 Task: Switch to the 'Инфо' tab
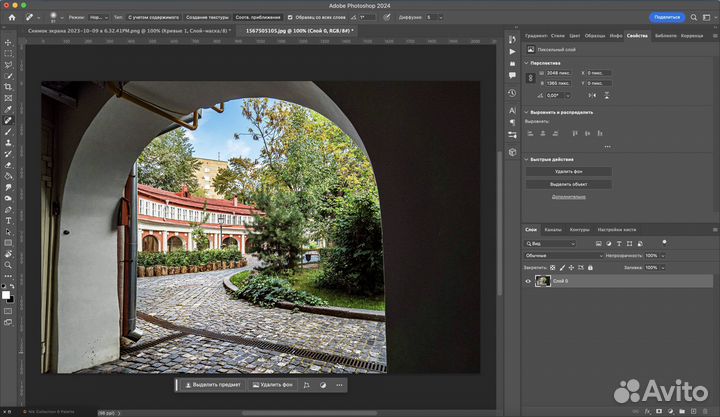point(616,36)
